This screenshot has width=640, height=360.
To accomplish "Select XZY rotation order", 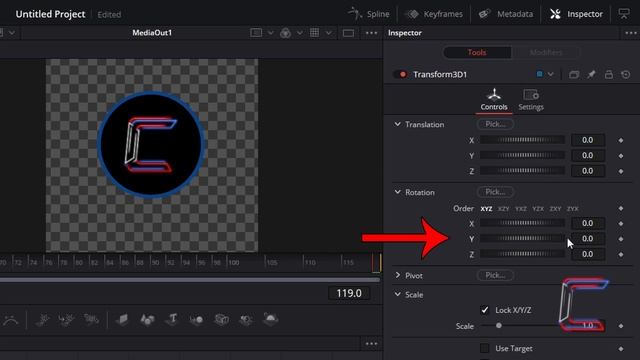I will pyautogui.click(x=503, y=209).
